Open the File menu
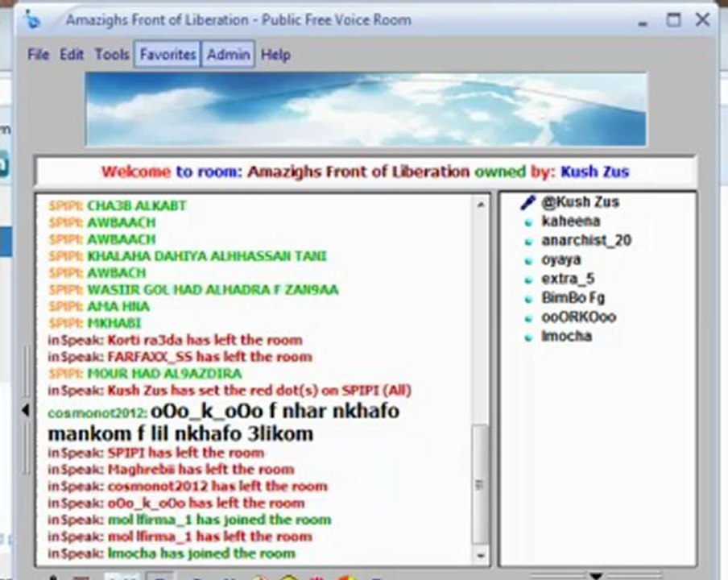728x580 pixels. tap(38, 54)
